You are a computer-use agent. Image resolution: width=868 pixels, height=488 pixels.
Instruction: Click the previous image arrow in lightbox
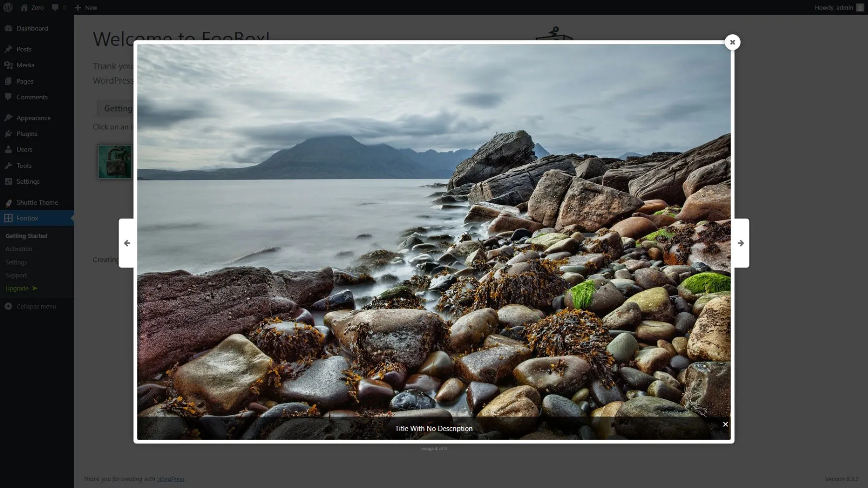[x=127, y=243]
